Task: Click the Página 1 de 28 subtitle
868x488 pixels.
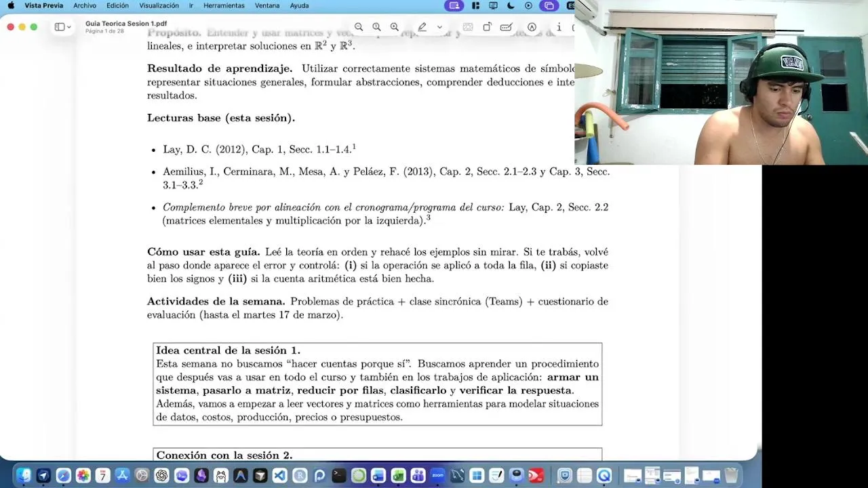Action: [104, 31]
